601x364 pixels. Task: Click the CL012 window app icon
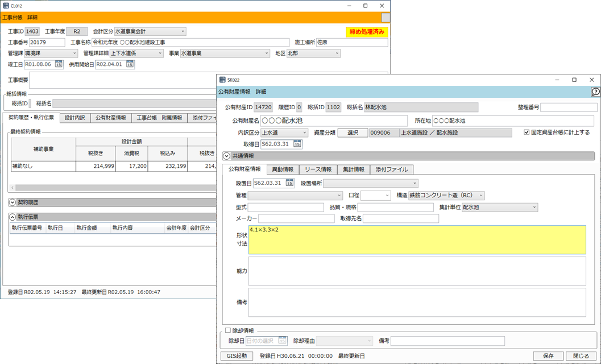(6, 6)
